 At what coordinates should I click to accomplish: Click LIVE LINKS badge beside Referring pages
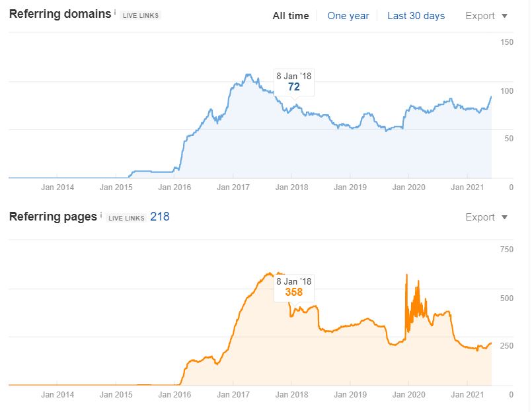tap(126, 218)
